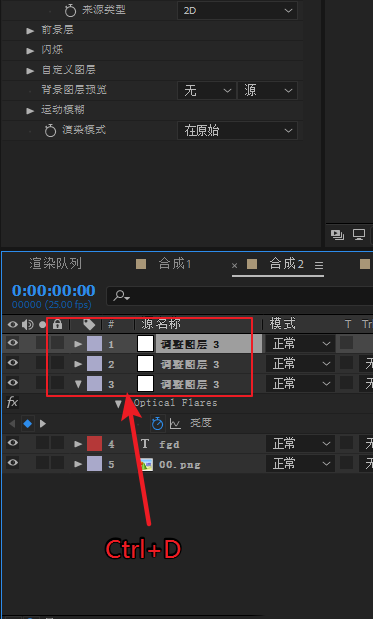Viewport: 373px width, 619px height.
Task: Open layer 1 blend mode 正常 dropdown
Action: pyautogui.click(x=300, y=343)
